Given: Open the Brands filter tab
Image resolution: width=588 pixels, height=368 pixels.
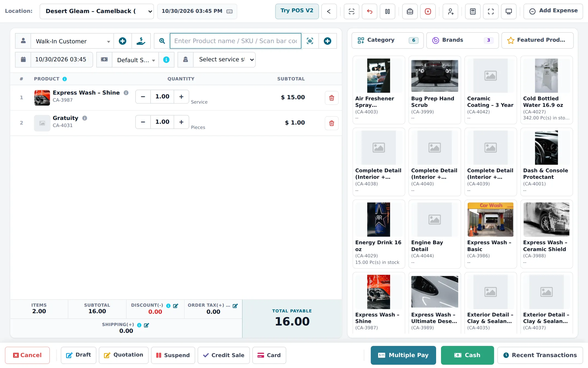Looking at the screenshot, I should tap(463, 40).
